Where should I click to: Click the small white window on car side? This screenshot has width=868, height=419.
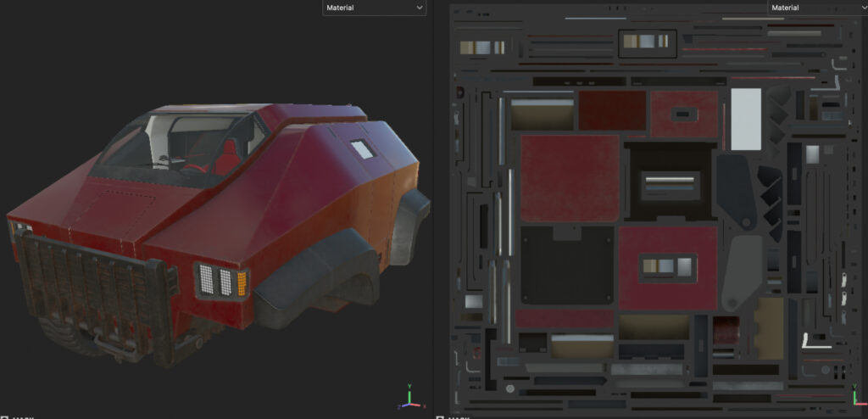pos(362,149)
